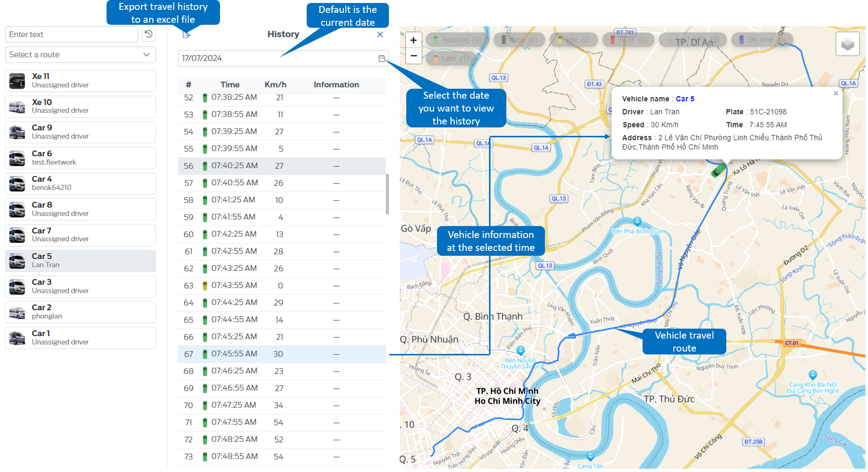
Task: Expand the Select a route dropdown
Action: click(80, 55)
